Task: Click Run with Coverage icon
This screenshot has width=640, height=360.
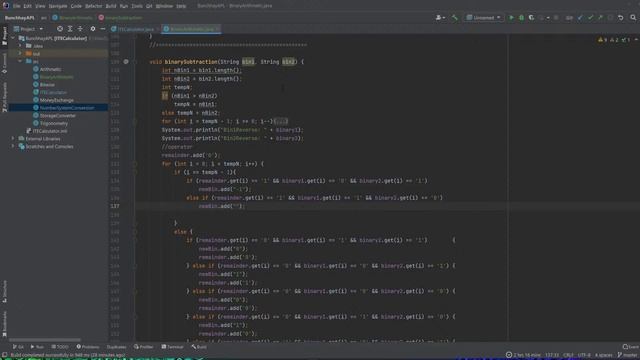Action: coord(531,18)
